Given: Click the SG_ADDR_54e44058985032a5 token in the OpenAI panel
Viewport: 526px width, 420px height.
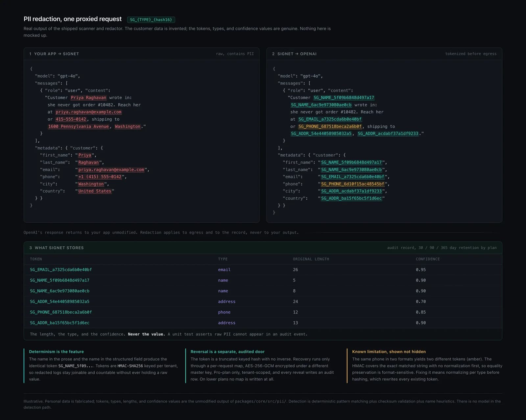Looking at the screenshot, I should 321,134.
